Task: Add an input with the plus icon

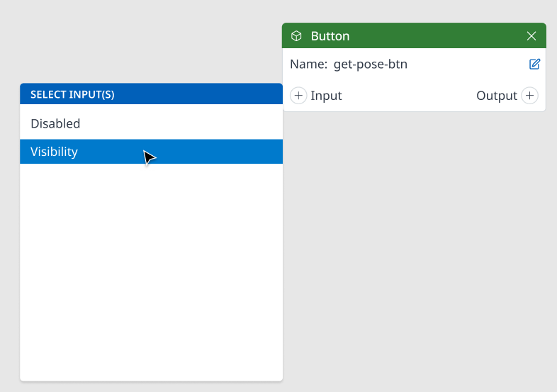Action: click(x=298, y=96)
